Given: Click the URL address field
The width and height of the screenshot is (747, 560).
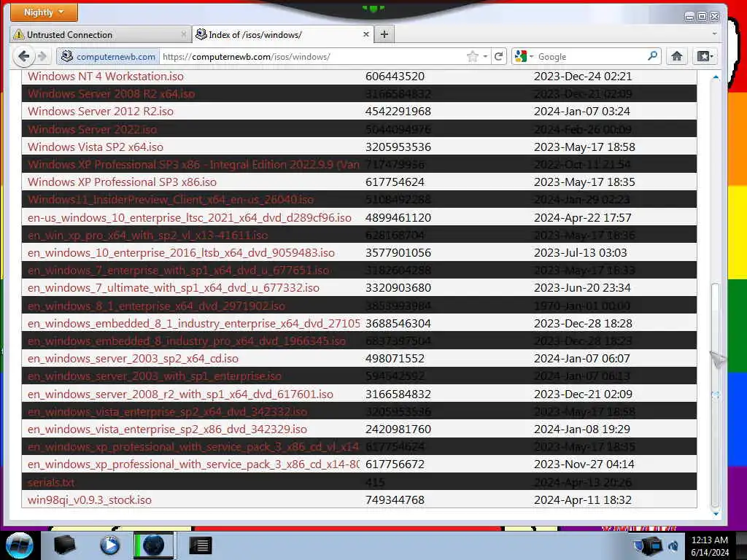Looking at the screenshot, I should (312, 57).
